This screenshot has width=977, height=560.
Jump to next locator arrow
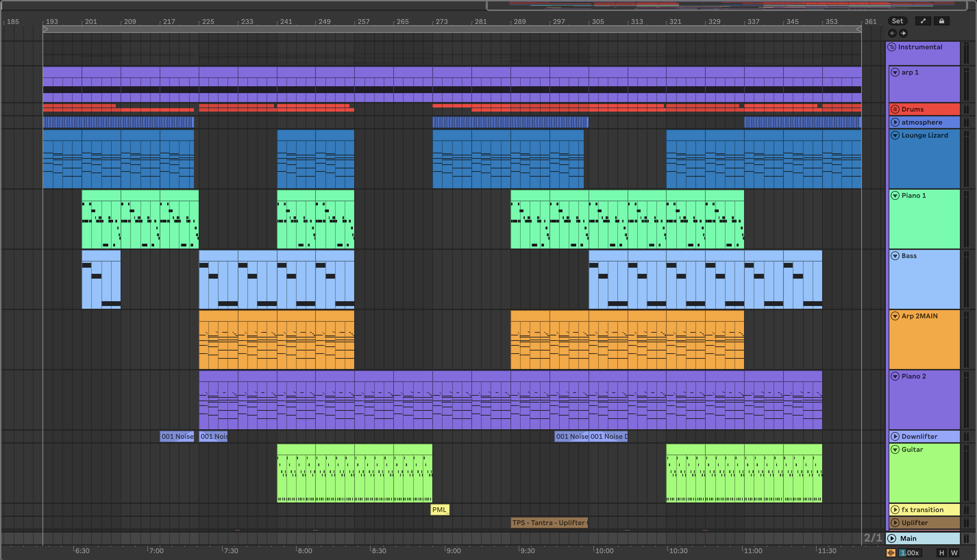coord(903,34)
